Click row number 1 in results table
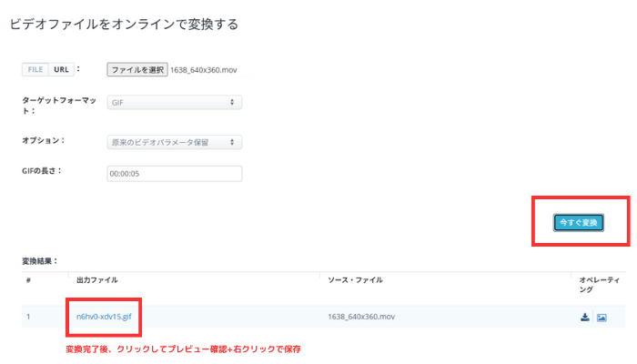The width and height of the screenshot is (637, 364). coord(28,317)
